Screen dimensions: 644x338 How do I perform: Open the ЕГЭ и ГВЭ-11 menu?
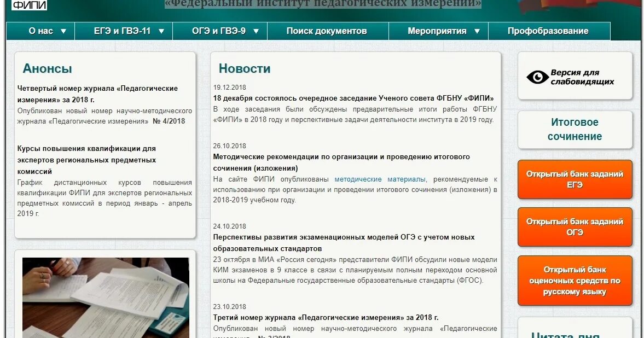coord(124,31)
